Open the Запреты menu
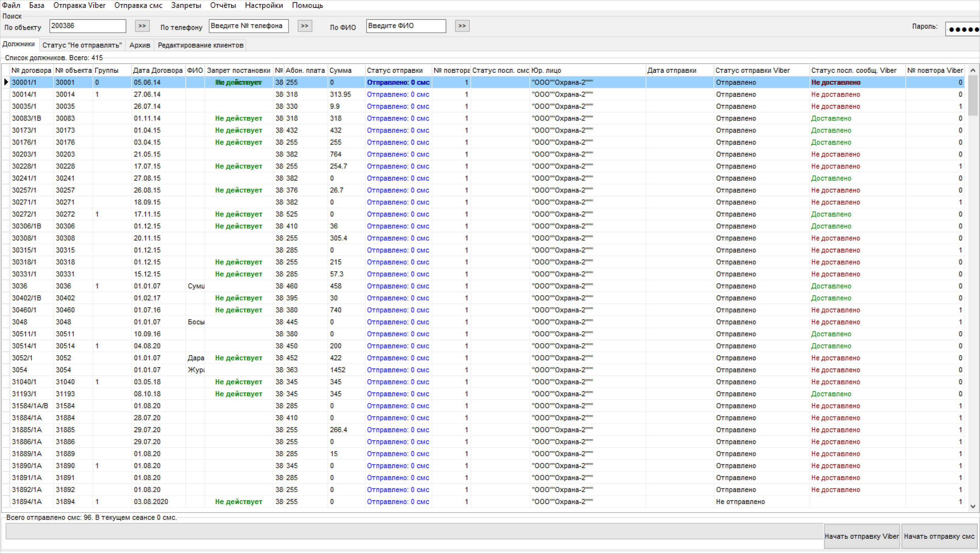 [186, 5]
